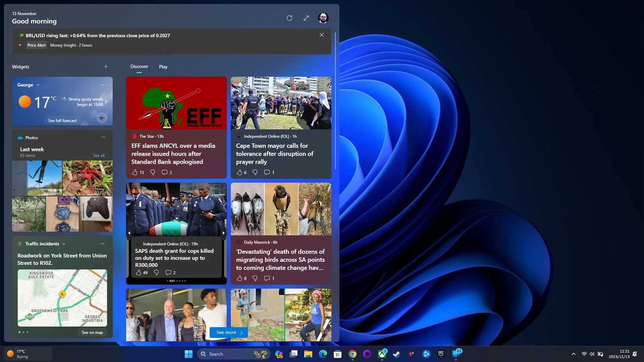
Task: Open the weather widget options menu
Action: pyautogui.click(x=102, y=85)
